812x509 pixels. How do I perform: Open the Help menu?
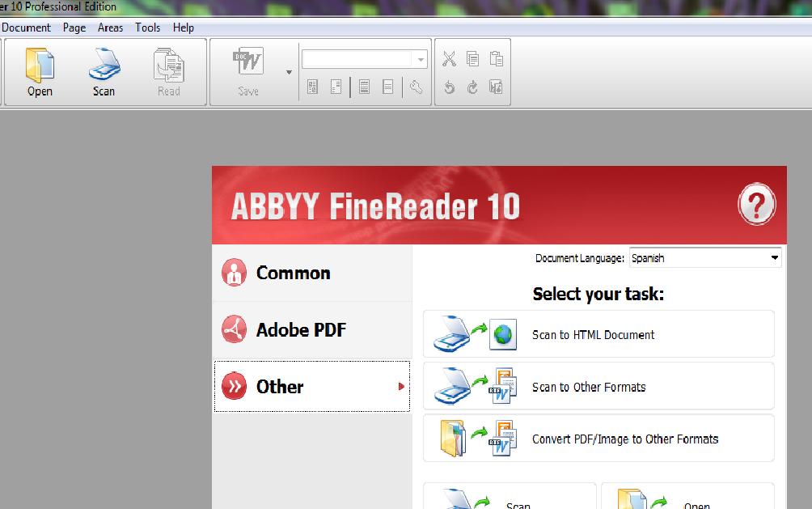tap(184, 28)
